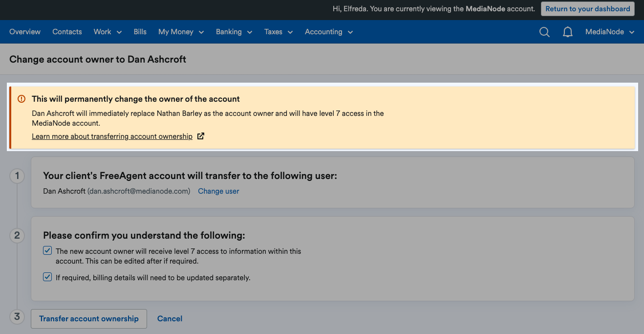644x334 pixels.
Task: Click the orange warning icon in banner
Action: (21, 99)
